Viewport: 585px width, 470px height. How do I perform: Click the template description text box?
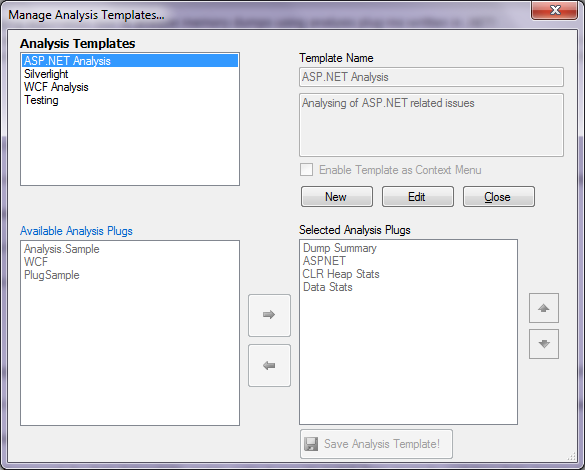431,125
